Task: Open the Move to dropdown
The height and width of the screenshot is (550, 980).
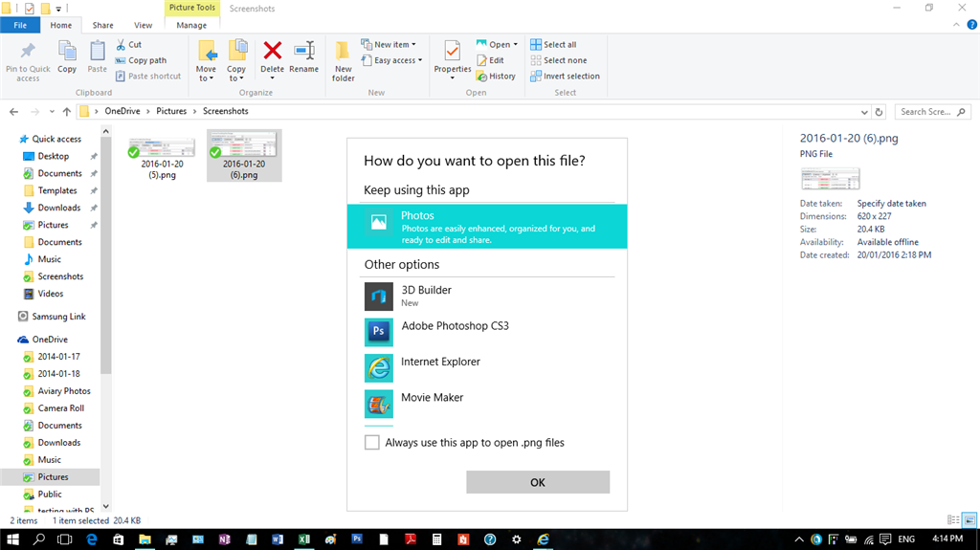Action: [x=207, y=60]
